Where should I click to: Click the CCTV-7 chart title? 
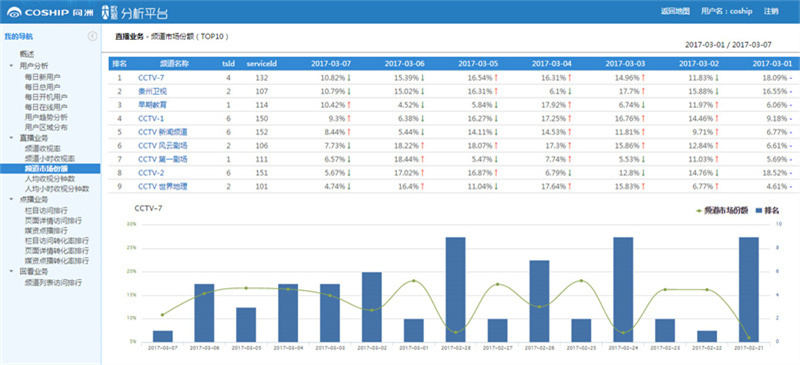pos(148,208)
